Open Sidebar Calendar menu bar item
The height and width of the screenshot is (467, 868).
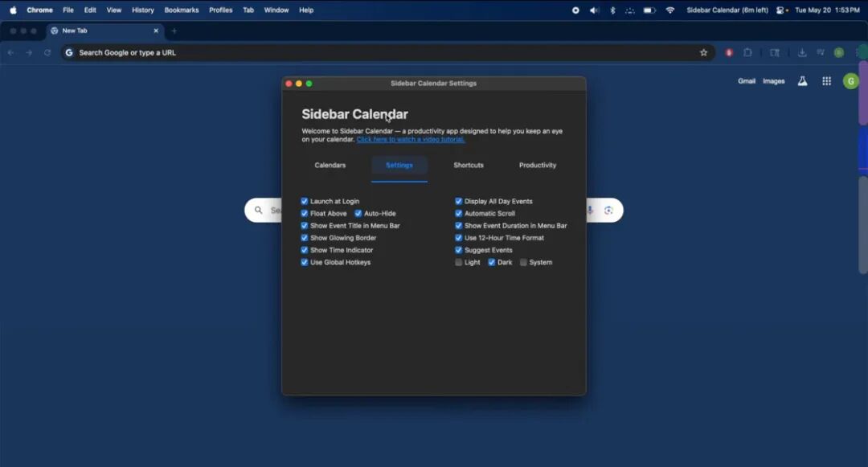point(727,10)
